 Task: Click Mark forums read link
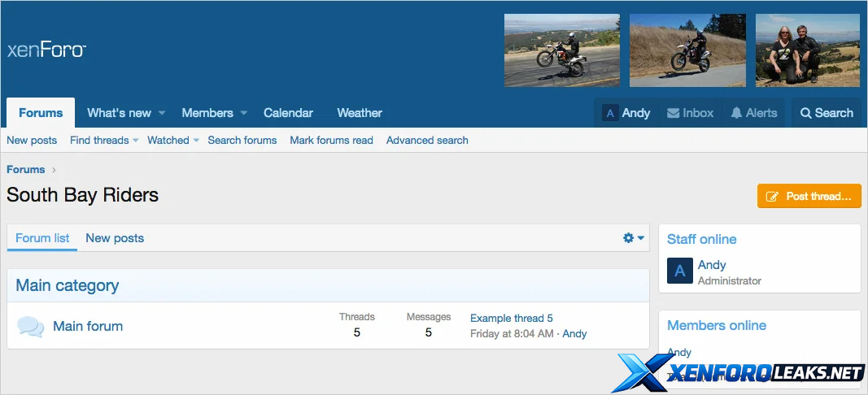(x=331, y=141)
